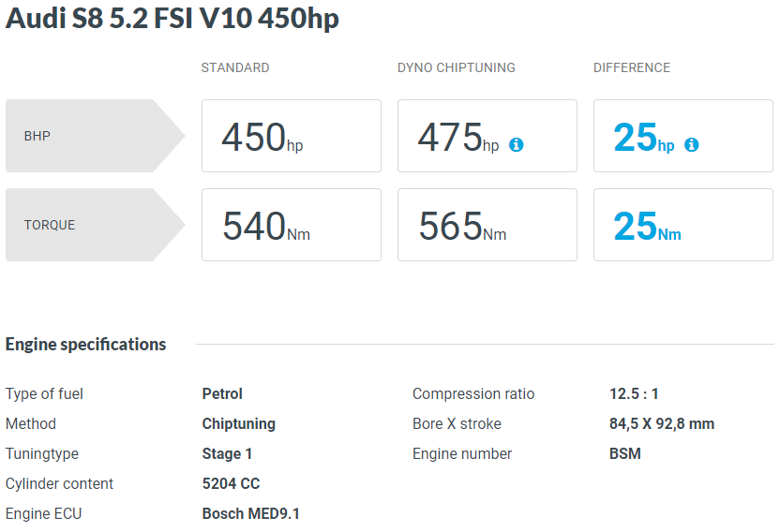The image size is (780, 532).
Task: Click the DIFFERENCE column header
Action: 632,67
